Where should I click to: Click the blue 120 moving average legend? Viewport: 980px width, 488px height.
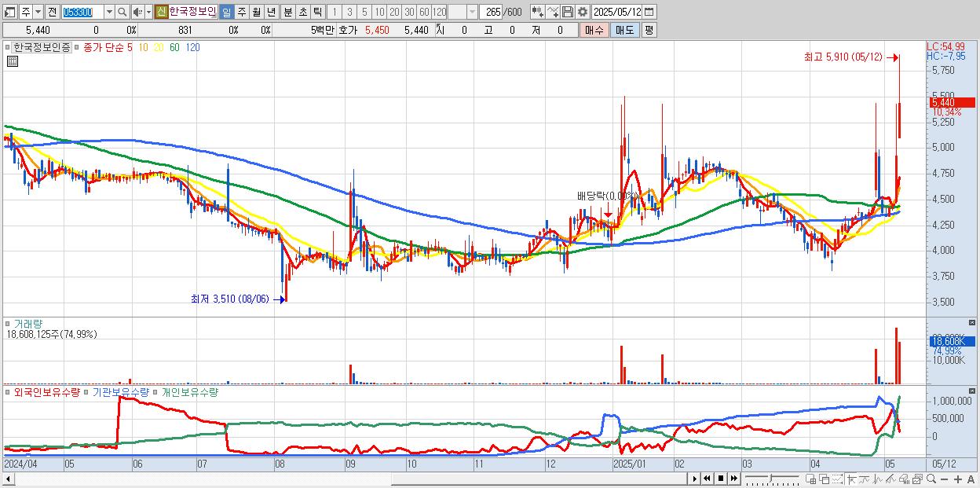[x=192, y=47]
